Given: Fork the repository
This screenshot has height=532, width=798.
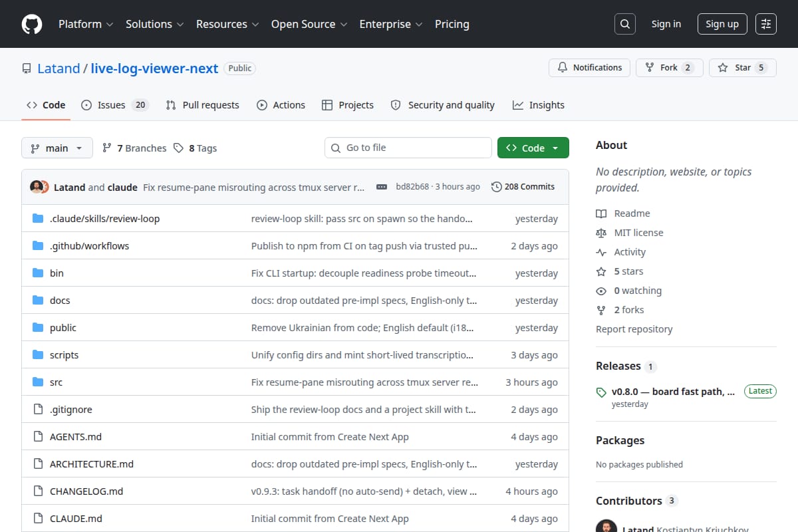Looking at the screenshot, I should pyautogui.click(x=670, y=68).
